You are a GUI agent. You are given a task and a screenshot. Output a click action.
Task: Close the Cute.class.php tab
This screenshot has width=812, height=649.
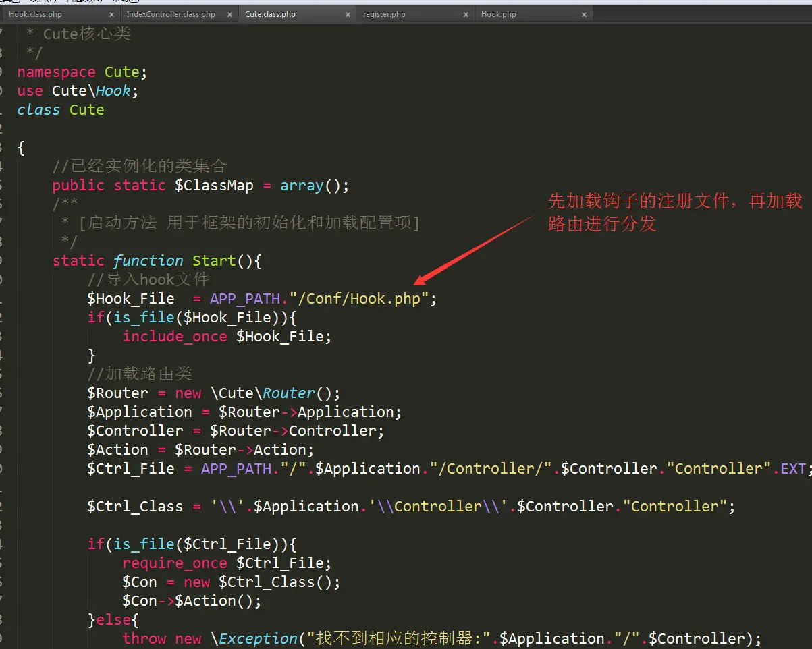point(348,14)
